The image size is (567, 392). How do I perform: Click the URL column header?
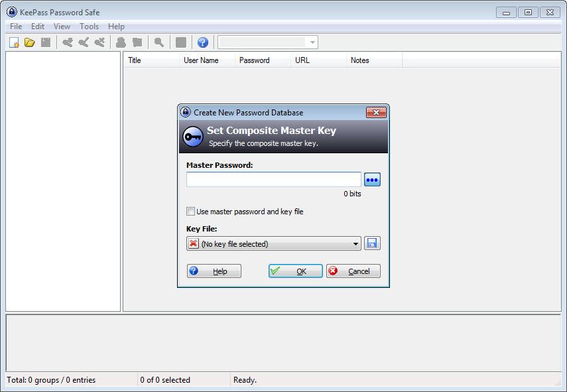318,60
